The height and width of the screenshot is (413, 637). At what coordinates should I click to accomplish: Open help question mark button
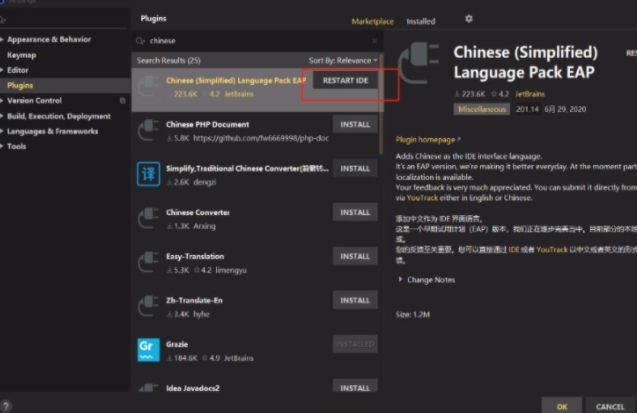pos(6,406)
